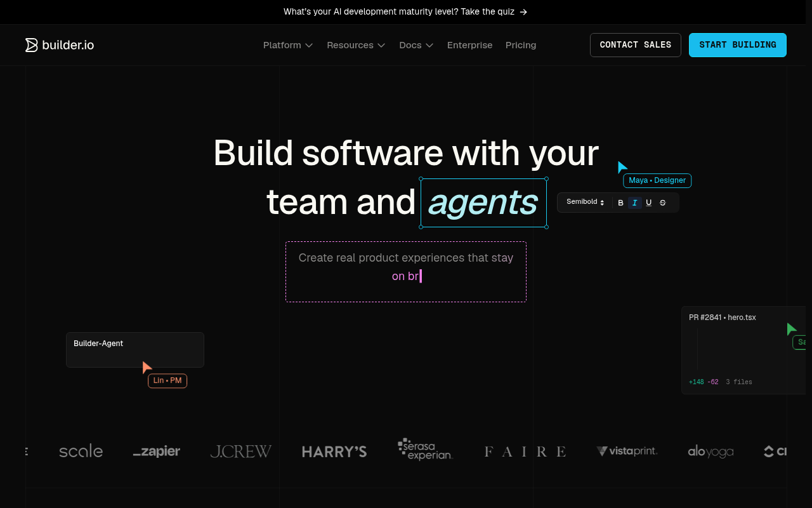
Task: Expand the Platform menu
Action: (x=288, y=45)
